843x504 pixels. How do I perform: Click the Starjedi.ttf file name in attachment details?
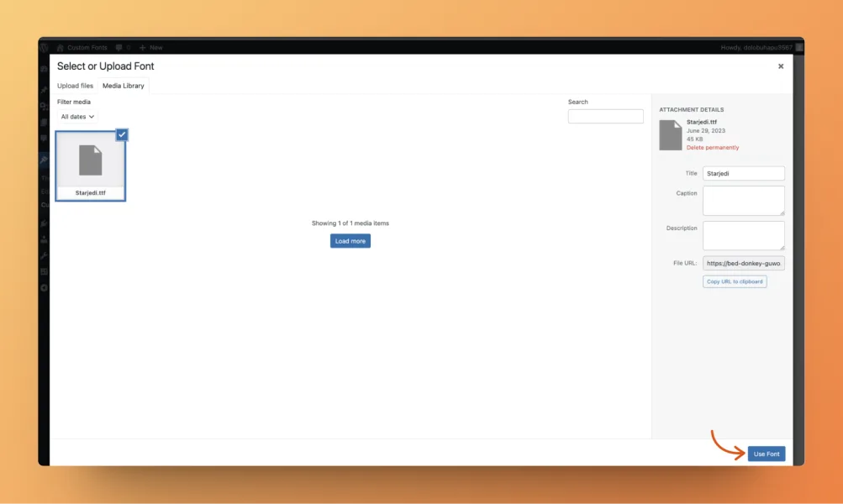(x=701, y=122)
